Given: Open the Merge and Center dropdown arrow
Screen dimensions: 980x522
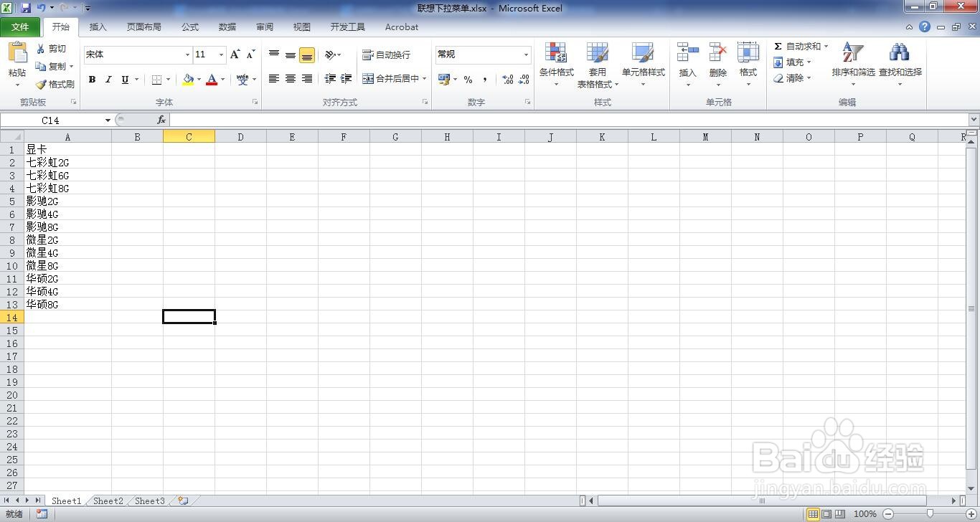Looking at the screenshot, I should [x=425, y=79].
